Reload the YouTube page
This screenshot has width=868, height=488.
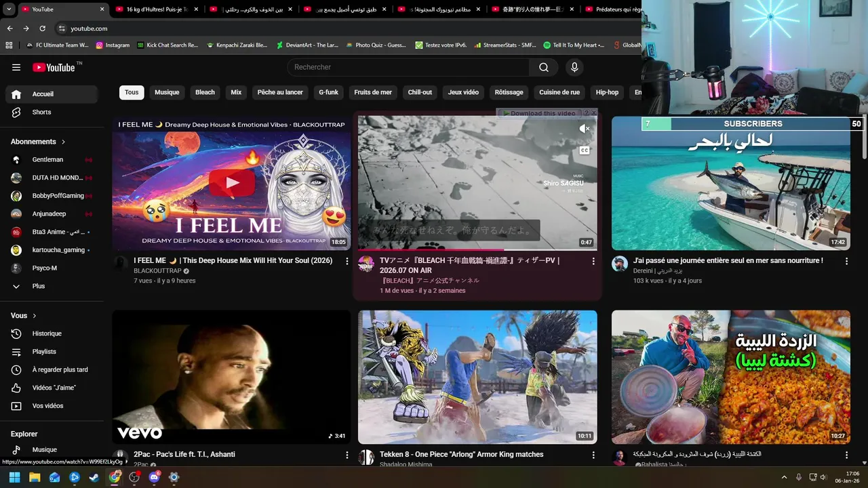coord(42,28)
